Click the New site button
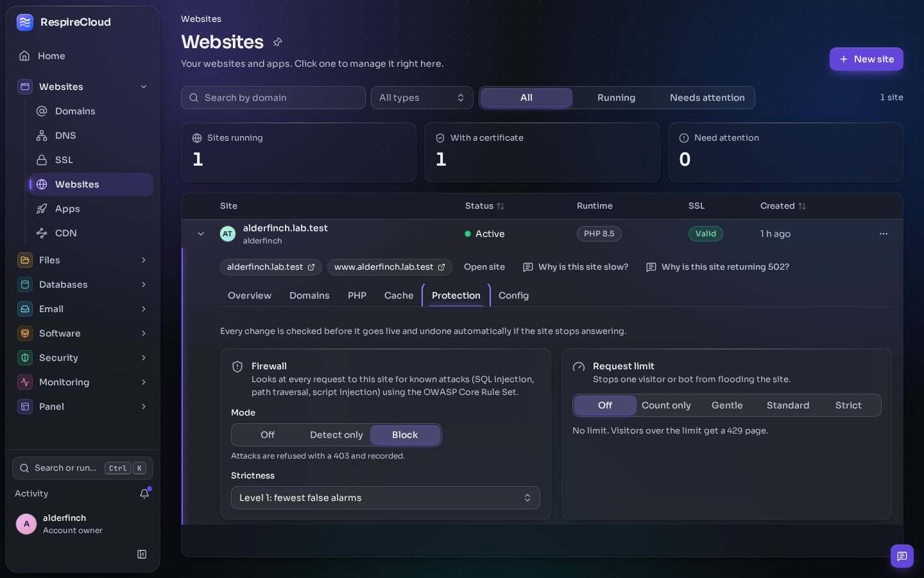924x578 pixels. [x=866, y=59]
